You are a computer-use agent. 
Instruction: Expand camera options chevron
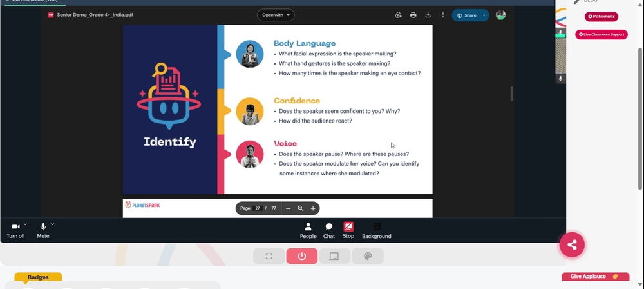pos(26,224)
